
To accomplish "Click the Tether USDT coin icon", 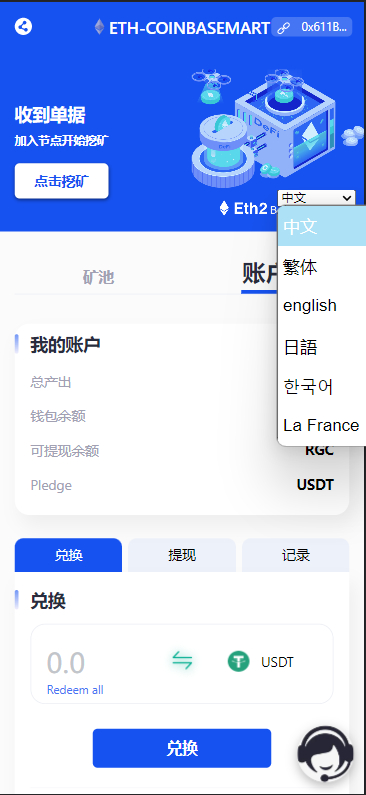I will point(238,662).
